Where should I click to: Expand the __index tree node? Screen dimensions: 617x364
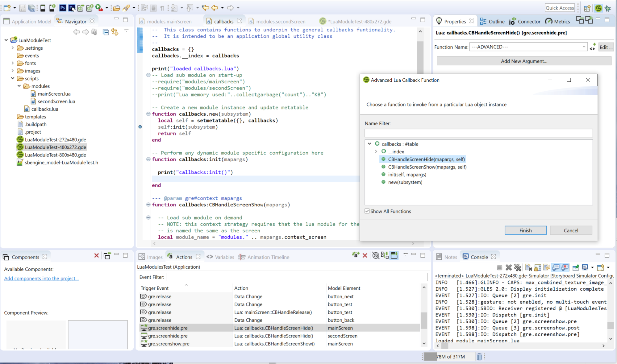pyautogui.click(x=376, y=151)
